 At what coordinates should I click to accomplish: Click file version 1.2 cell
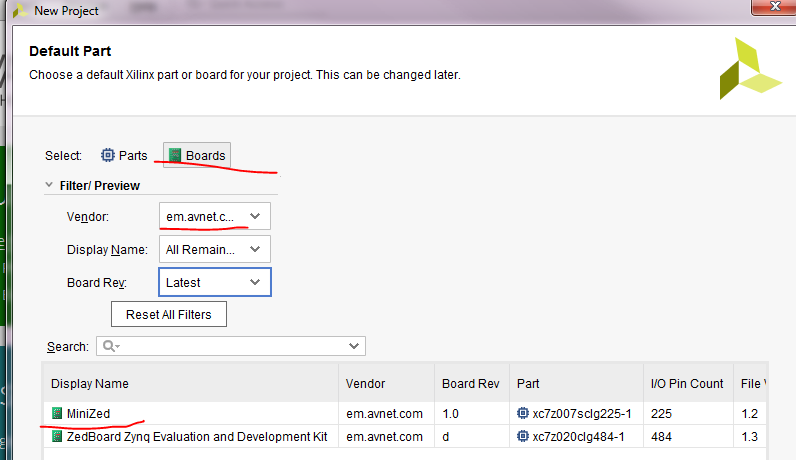click(x=750, y=413)
